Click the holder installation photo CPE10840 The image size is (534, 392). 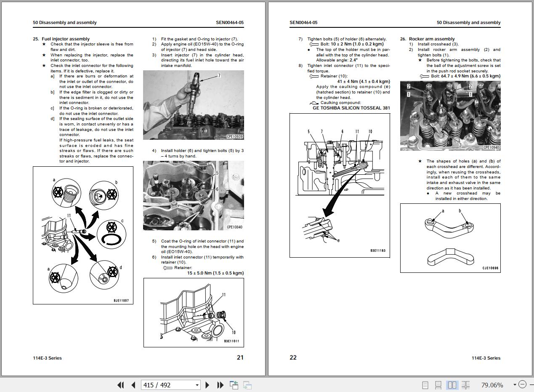(x=194, y=195)
